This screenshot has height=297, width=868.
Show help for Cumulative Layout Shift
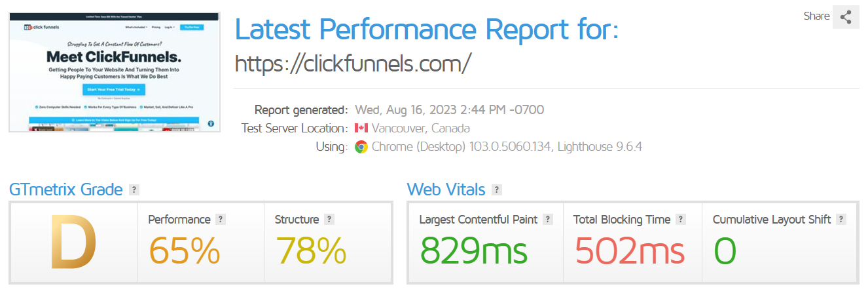pos(841,220)
